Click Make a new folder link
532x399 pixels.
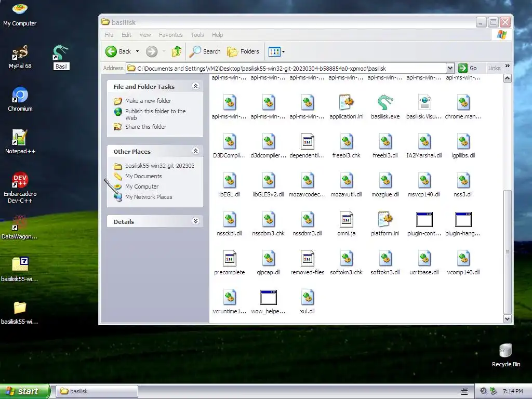point(148,101)
